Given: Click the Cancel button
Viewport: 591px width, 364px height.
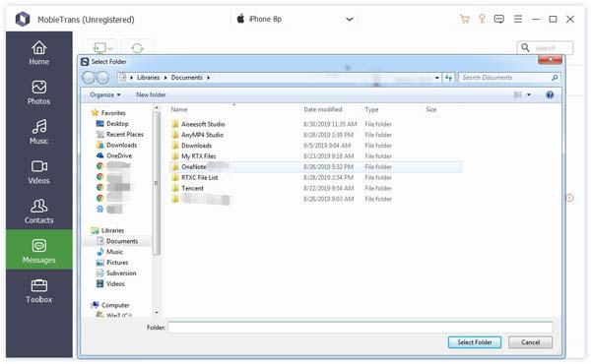Looking at the screenshot, I should pos(530,342).
